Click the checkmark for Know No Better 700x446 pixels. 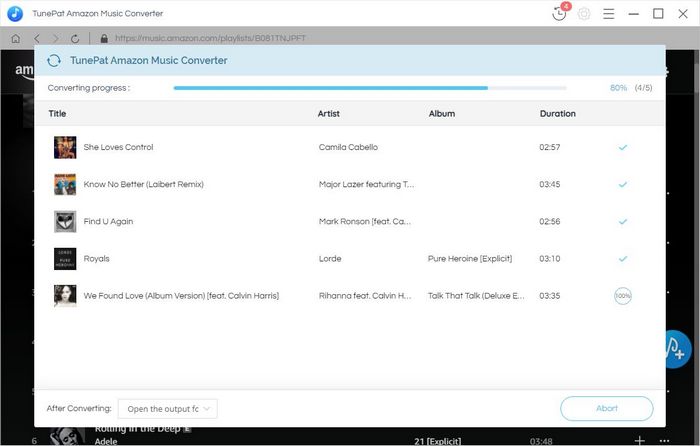click(623, 184)
